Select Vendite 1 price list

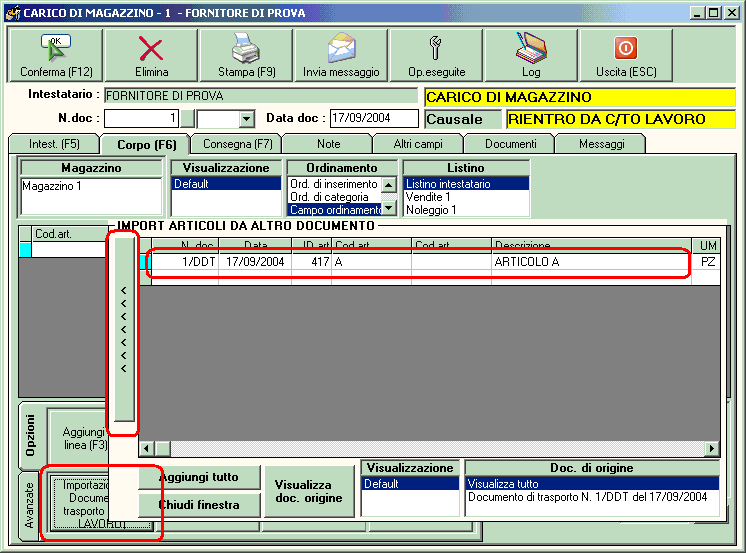pyautogui.click(x=466, y=197)
